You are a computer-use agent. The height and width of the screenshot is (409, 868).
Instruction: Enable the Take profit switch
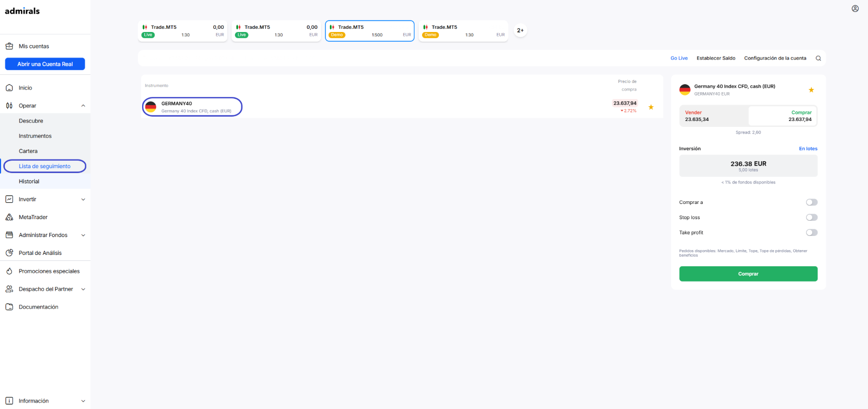pos(812,233)
